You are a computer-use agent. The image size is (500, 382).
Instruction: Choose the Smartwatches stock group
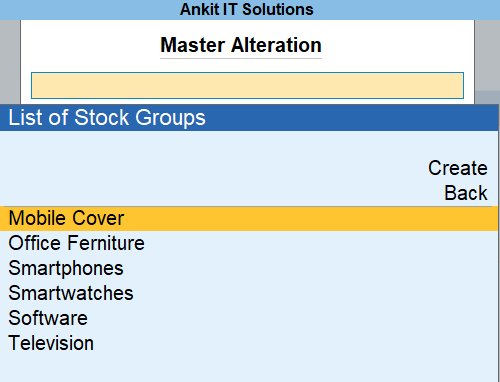click(x=71, y=293)
